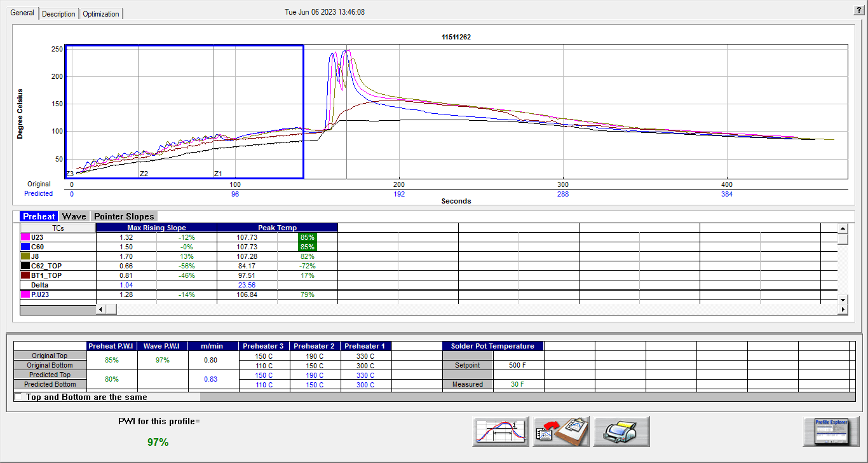
Task: Click the olive J8 color swatch
Action: tap(25, 256)
